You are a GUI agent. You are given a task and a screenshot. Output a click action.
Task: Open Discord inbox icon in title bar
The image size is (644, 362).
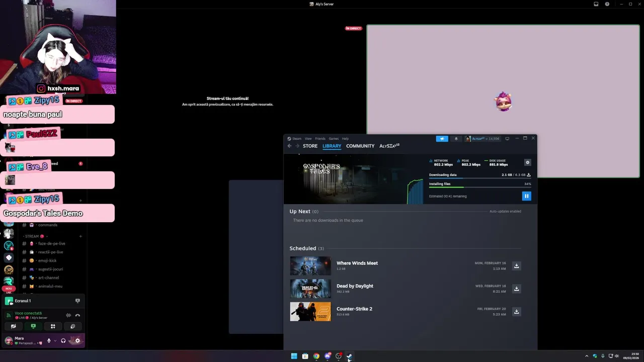(x=596, y=4)
